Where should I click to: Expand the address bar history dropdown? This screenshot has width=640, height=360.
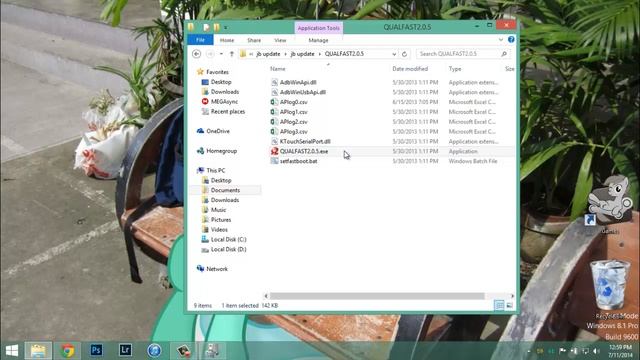click(x=394, y=54)
